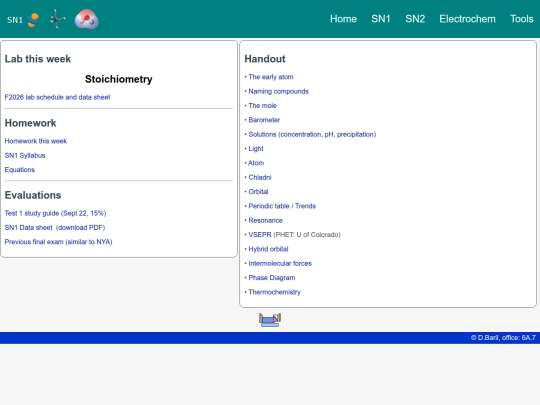Open the SN1 navigation item
Screen dimensions: 540x405
(381, 19)
